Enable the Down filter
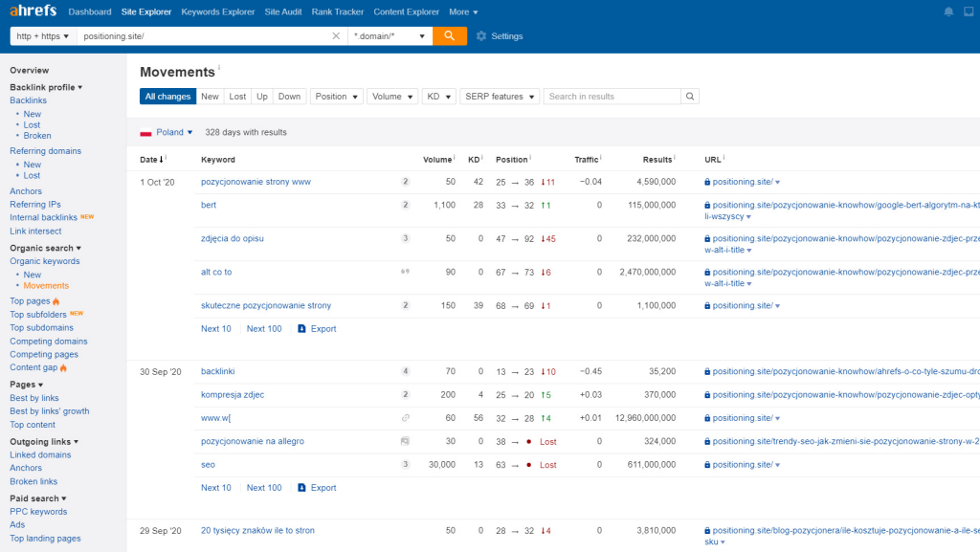Screen dimensions: 980x552 [288, 96]
